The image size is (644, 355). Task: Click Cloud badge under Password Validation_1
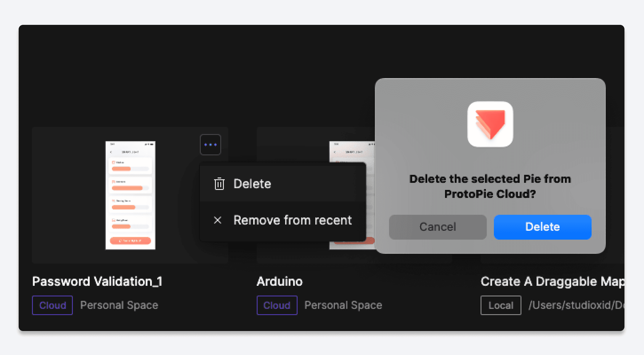coord(52,305)
